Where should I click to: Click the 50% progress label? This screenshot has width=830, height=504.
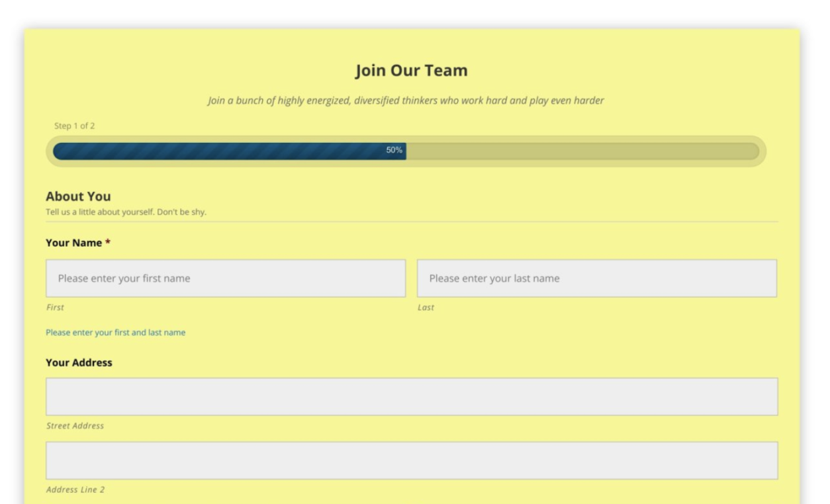tap(394, 150)
